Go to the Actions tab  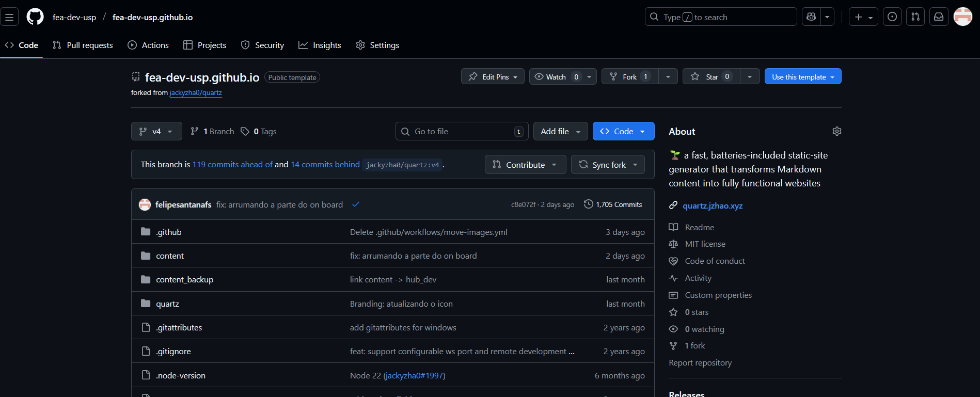pyautogui.click(x=148, y=45)
